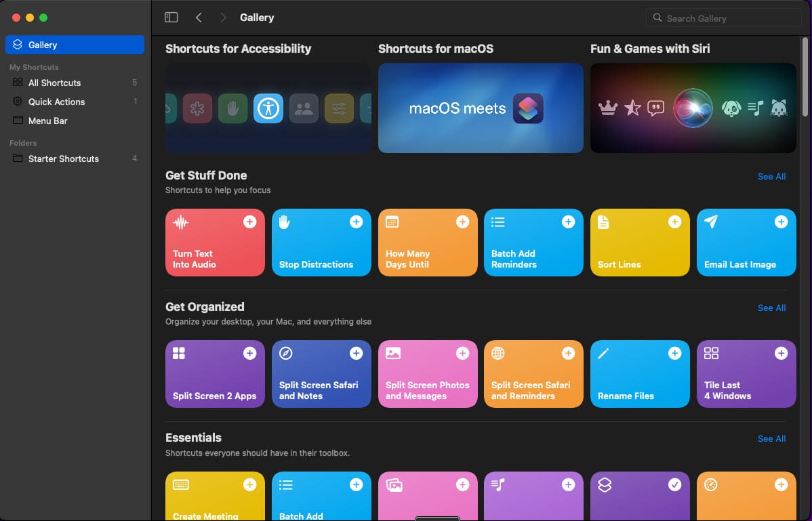Add the pink photos shortcut in Essentials

pos(462,485)
